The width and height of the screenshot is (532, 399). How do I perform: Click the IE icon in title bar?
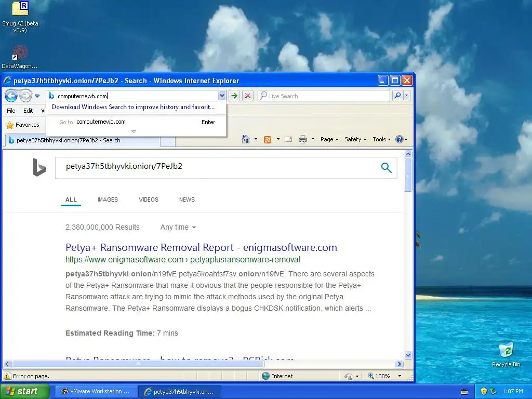[7, 81]
